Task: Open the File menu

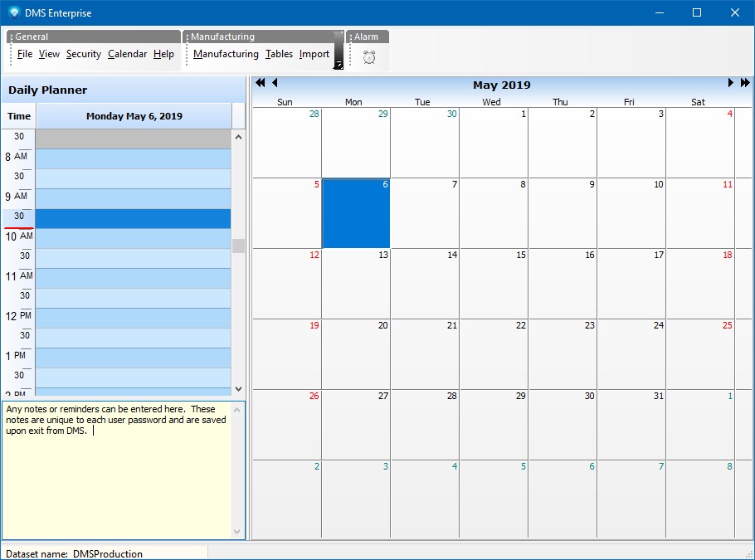Action: coord(25,54)
